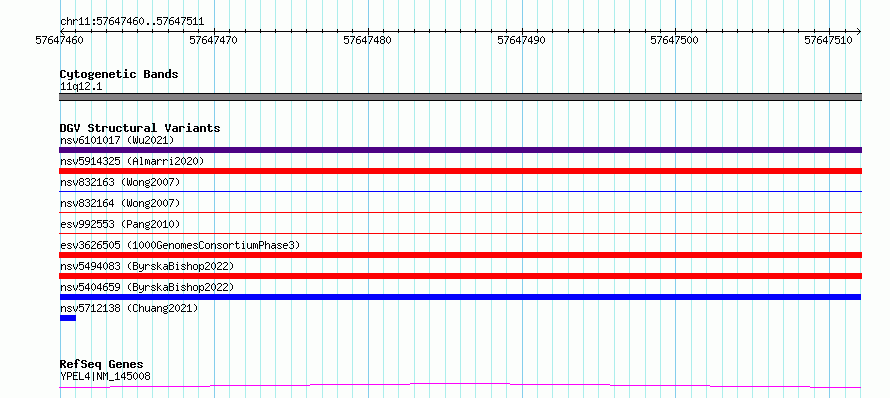
Task: Click ruler position 57647460
Action: [x=59, y=40]
